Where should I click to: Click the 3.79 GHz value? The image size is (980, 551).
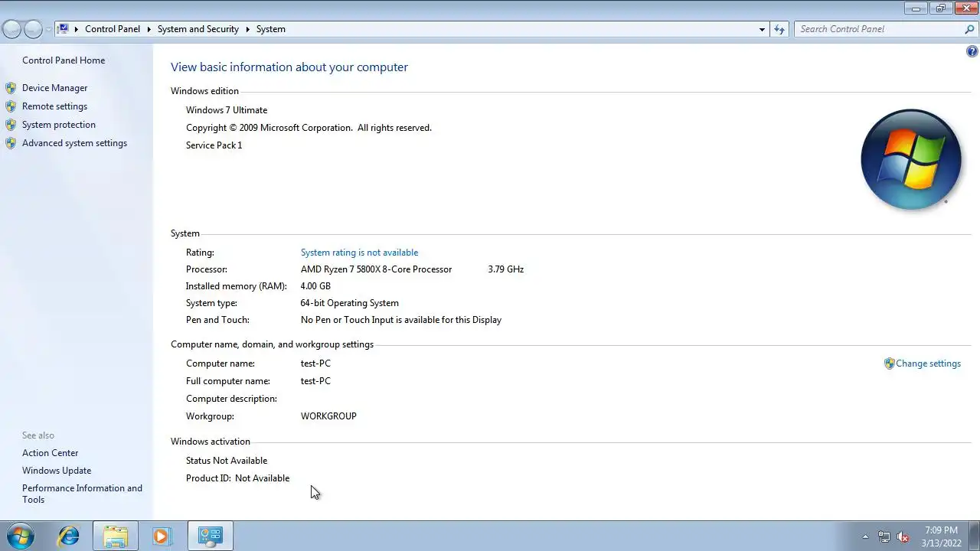[x=505, y=269]
